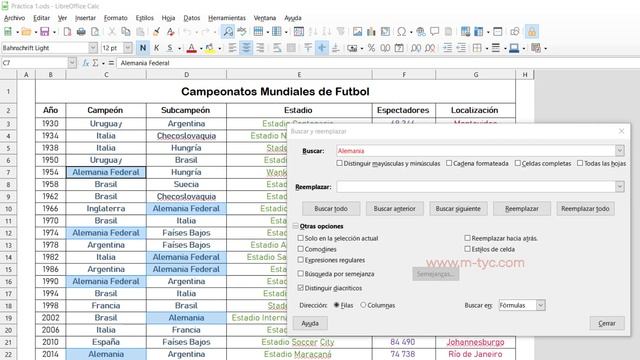Click the Buscar siguiente button

click(x=458, y=209)
